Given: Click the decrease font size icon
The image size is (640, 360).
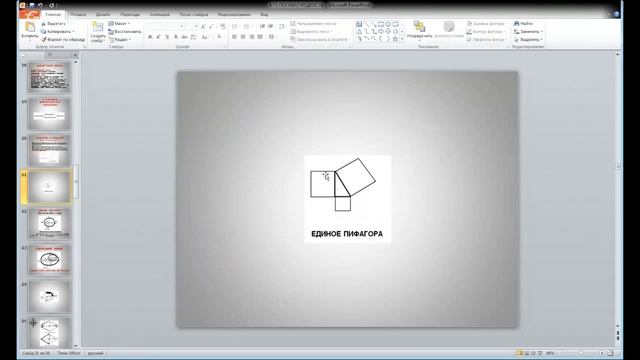Looking at the screenshot, I should point(211,27).
